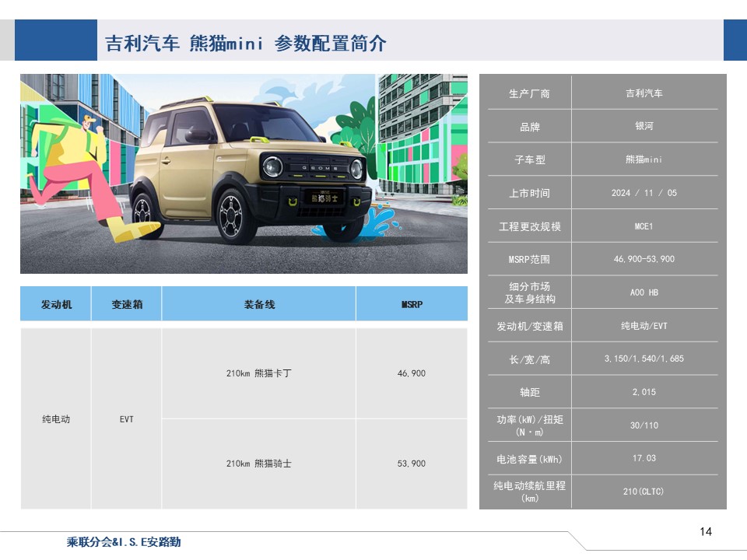Click the range value 46,900-53,900
The height and width of the screenshot is (560, 747).
pyautogui.click(x=644, y=259)
